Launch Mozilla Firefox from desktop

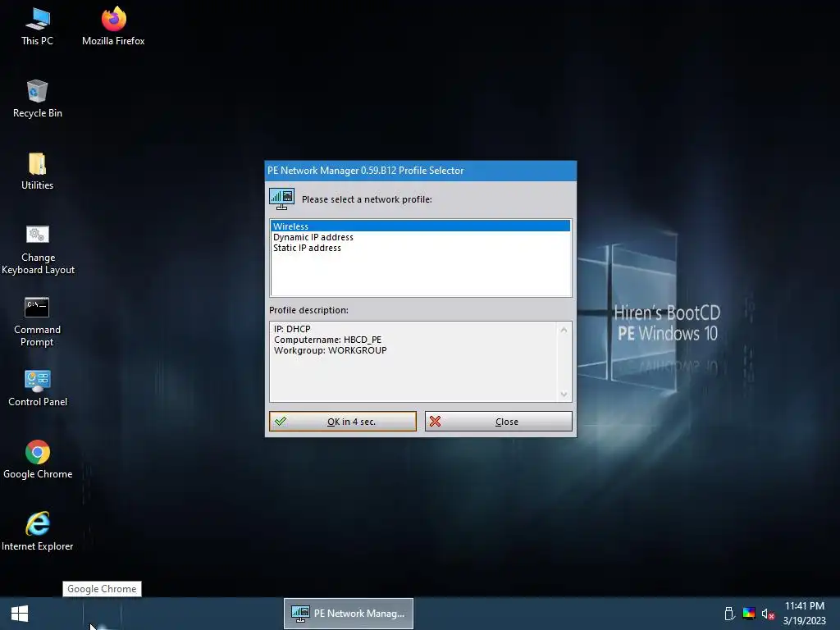click(x=113, y=26)
